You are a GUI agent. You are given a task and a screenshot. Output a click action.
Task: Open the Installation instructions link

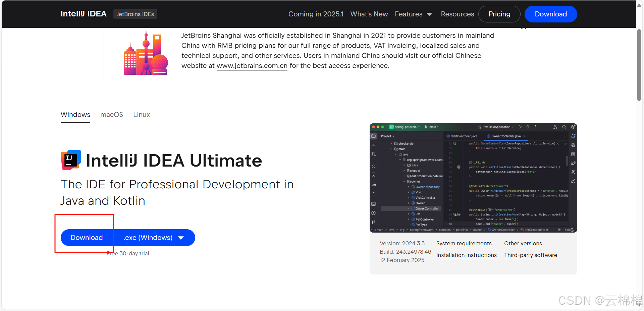click(x=467, y=255)
